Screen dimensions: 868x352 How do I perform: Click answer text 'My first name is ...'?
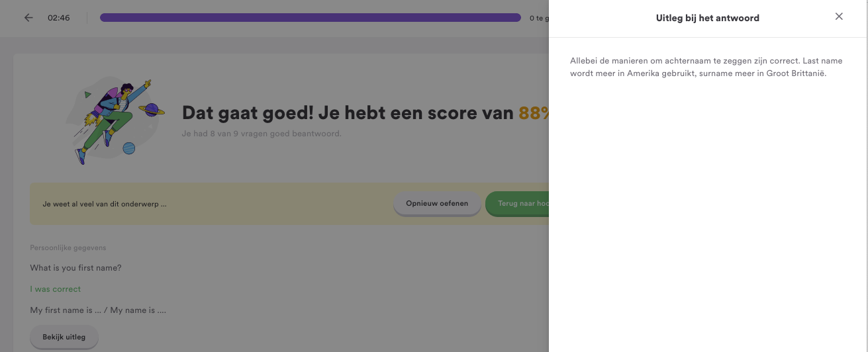pyautogui.click(x=65, y=310)
